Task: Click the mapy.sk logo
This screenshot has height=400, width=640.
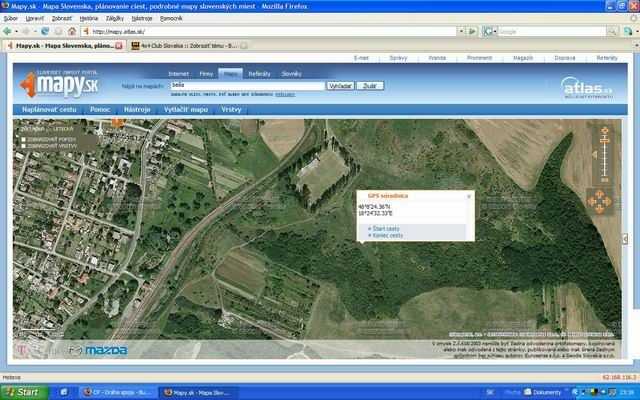Action: click(60, 84)
